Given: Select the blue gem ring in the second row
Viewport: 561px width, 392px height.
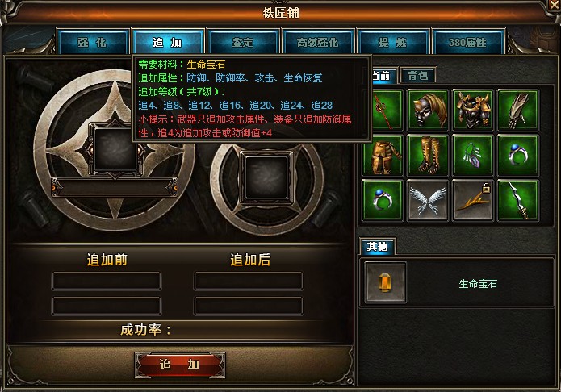Looking at the screenshot, I should [518, 155].
